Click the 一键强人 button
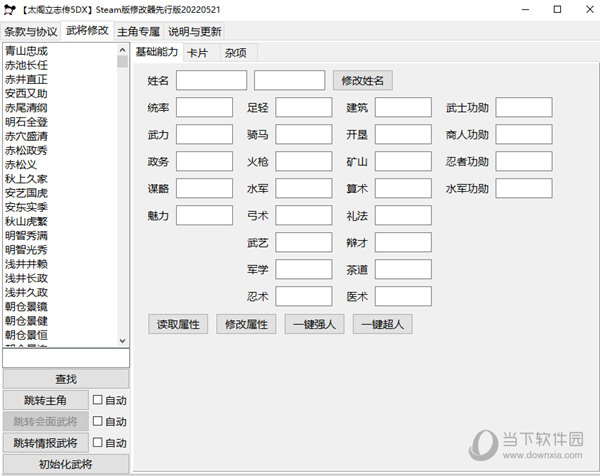Image resolution: width=600 pixels, height=476 pixels. [314, 324]
